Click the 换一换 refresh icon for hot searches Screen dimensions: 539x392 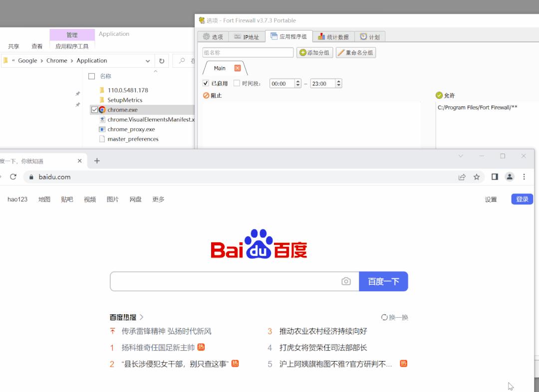384,317
